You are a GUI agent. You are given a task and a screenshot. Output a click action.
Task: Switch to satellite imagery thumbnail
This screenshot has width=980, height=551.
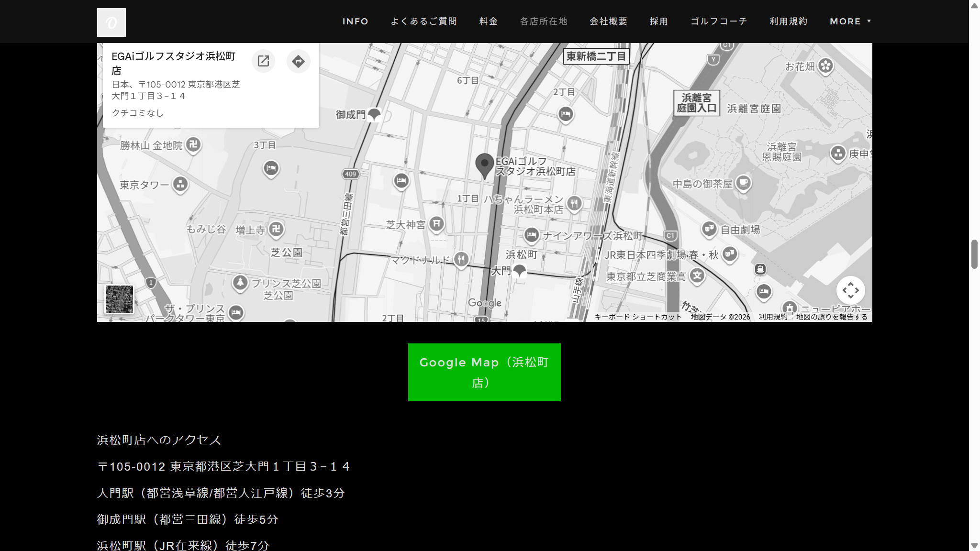coord(119,299)
